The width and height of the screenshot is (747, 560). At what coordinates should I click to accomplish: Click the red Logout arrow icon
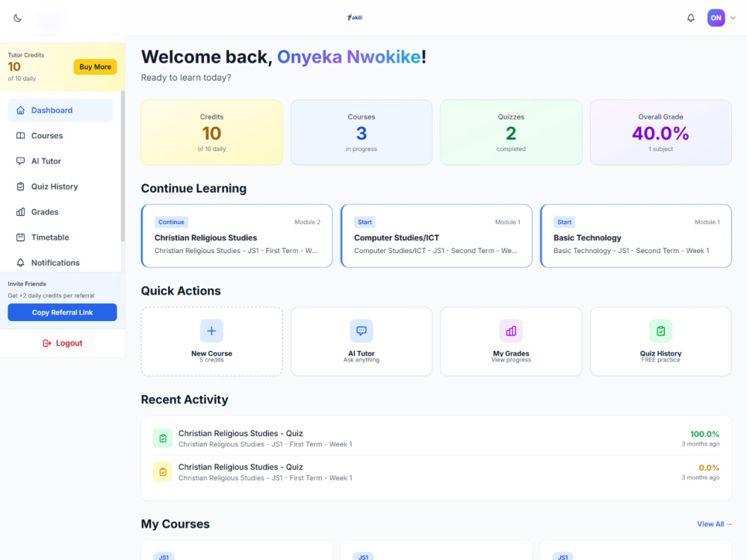46,343
